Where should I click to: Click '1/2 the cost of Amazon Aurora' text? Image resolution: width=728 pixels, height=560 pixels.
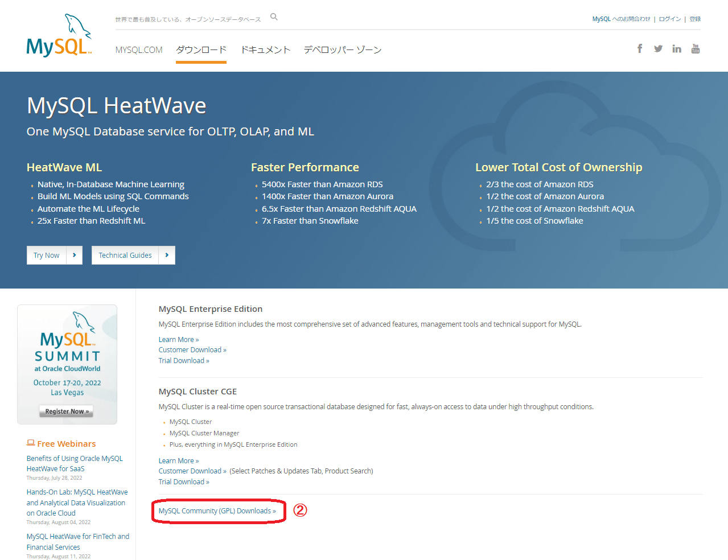pyautogui.click(x=545, y=196)
